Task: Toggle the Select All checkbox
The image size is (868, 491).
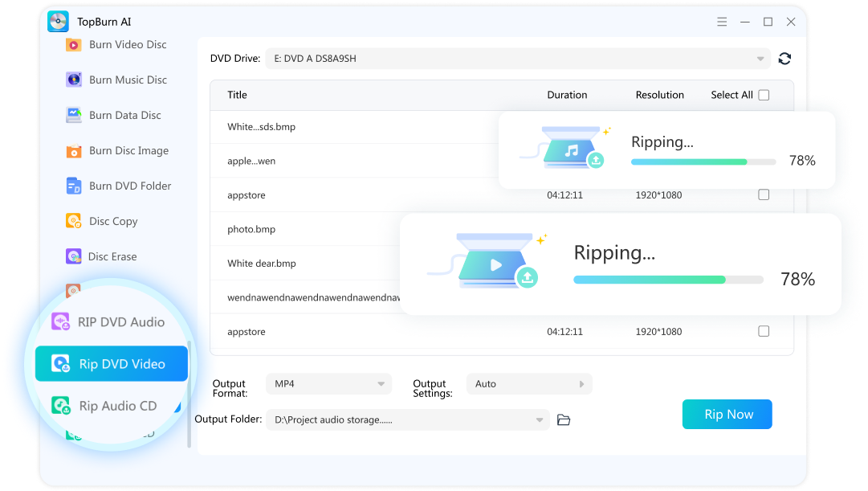Action: (764, 95)
